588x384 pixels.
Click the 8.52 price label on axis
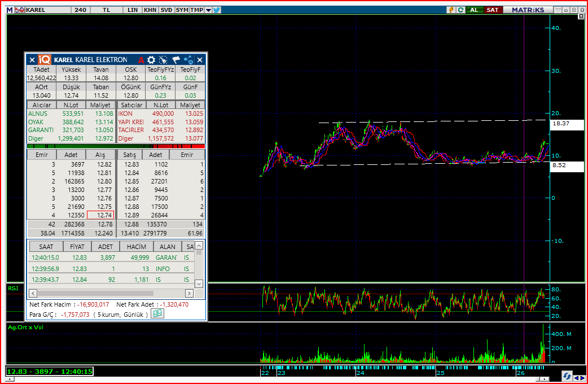(x=567, y=165)
